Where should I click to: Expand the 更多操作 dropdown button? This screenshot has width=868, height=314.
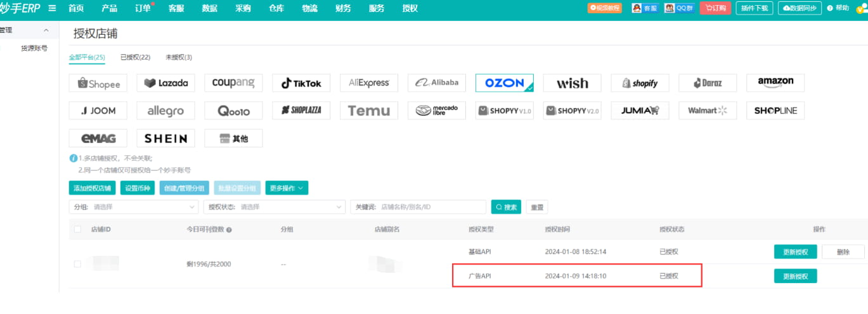click(x=287, y=188)
